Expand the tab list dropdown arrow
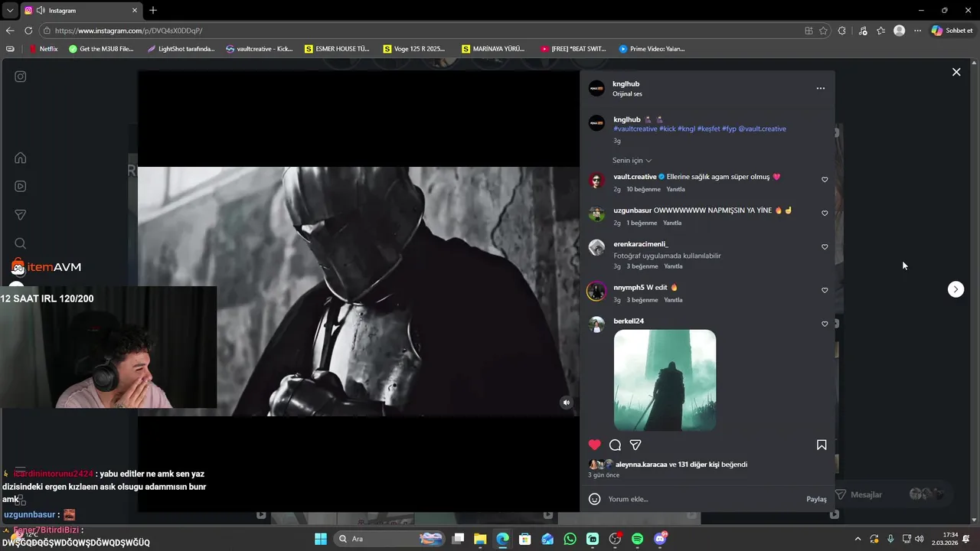The image size is (980, 551). (x=10, y=11)
